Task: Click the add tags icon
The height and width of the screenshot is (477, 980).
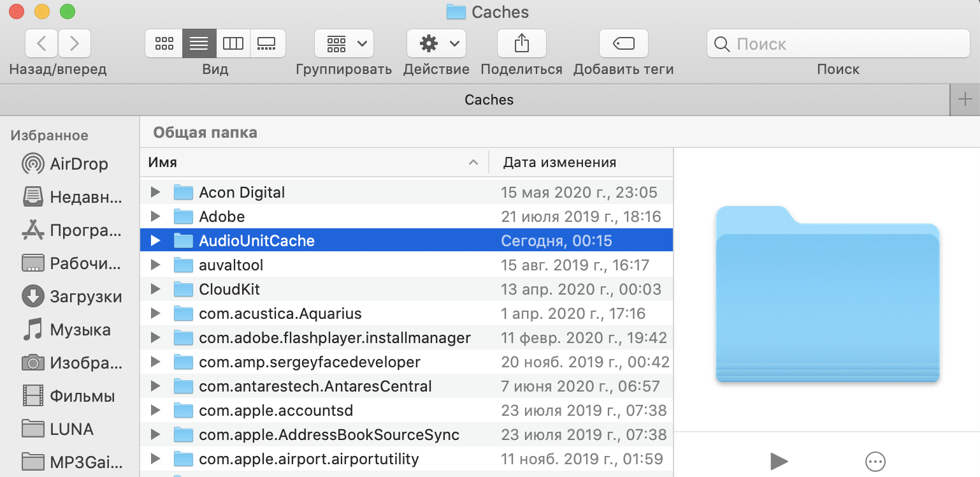Action: [x=623, y=43]
